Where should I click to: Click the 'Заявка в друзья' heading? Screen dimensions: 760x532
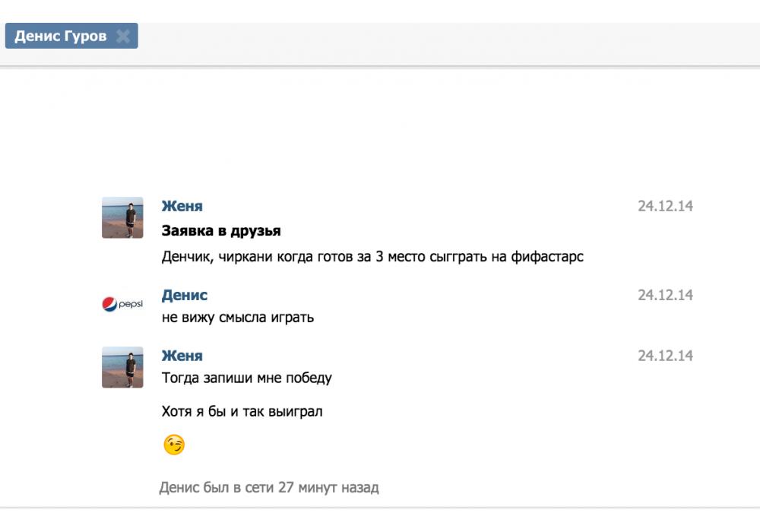pyautogui.click(x=221, y=231)
